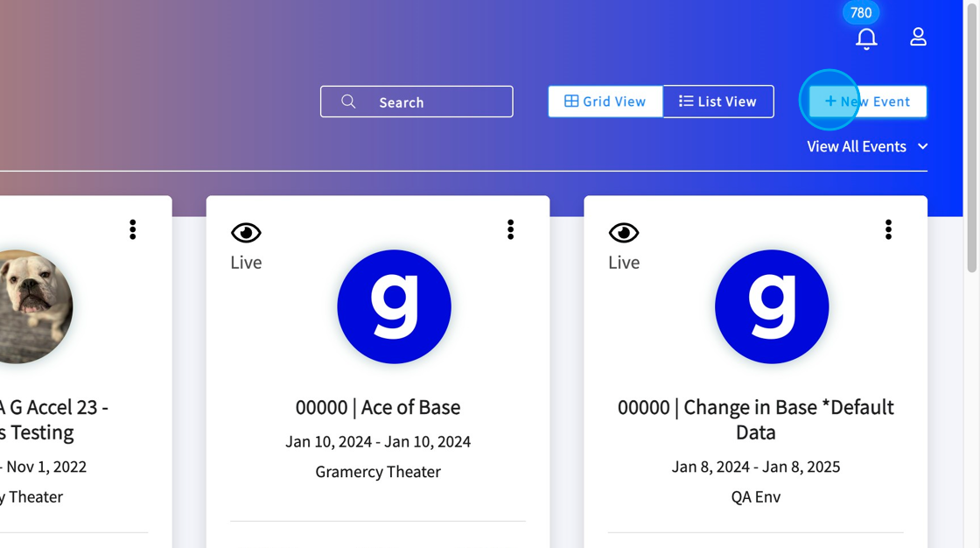Viewport: 980px width, 548px height.
Task: Open the 'G Accel 23' testing event title
Action: point(53,420)
